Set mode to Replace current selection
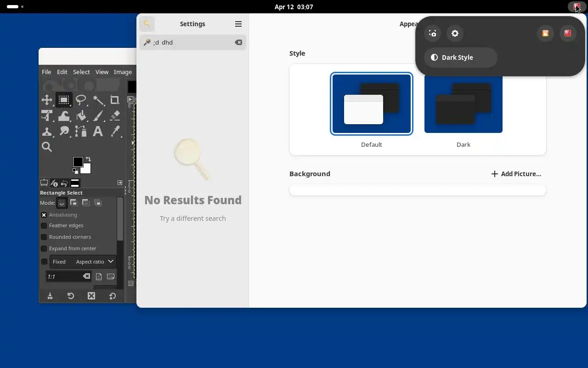This screenshot has width=588, height=368. (62, 203)
